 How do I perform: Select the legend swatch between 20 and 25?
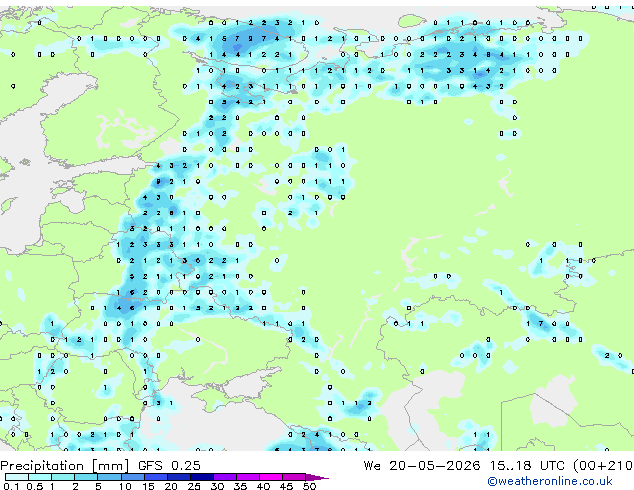[x=179, y=477]
